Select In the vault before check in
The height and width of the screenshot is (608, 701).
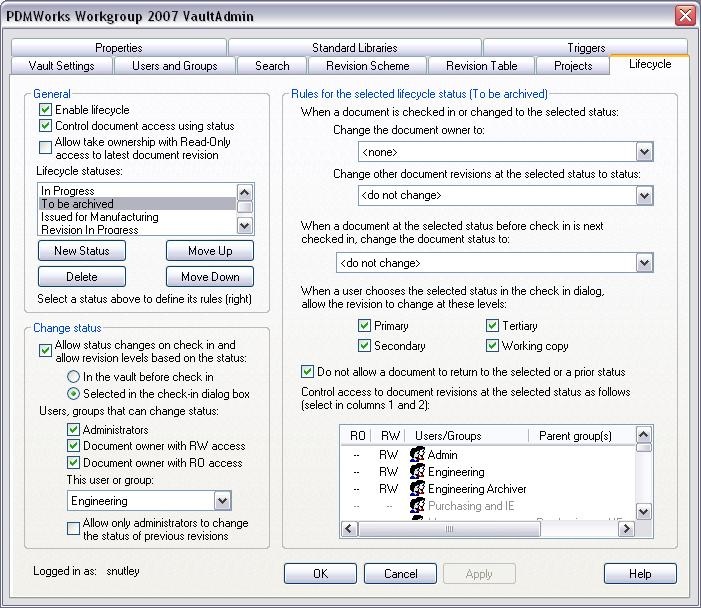coord(73,376)
